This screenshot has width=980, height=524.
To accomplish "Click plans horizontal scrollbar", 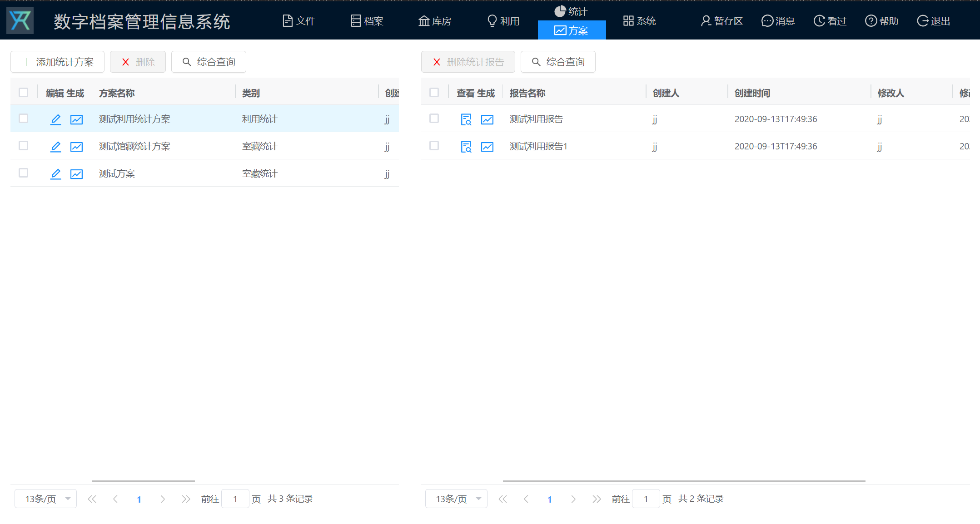I will click(x=144, y=481).
